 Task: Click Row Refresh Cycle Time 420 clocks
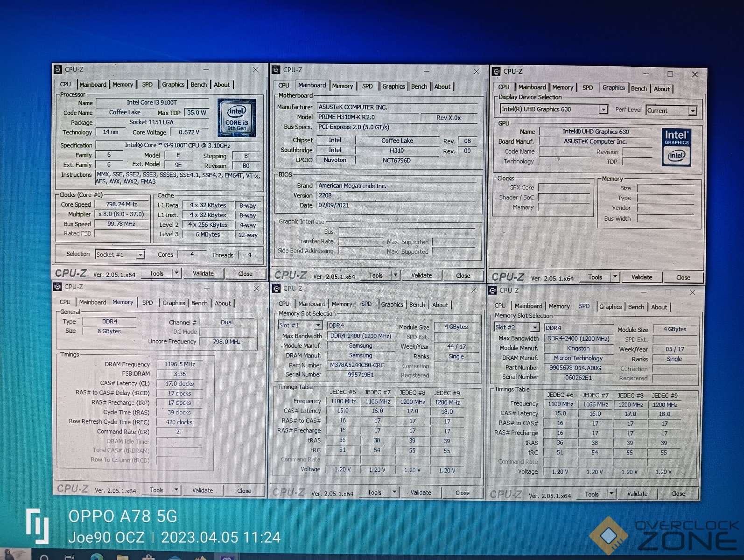[179, 422]
